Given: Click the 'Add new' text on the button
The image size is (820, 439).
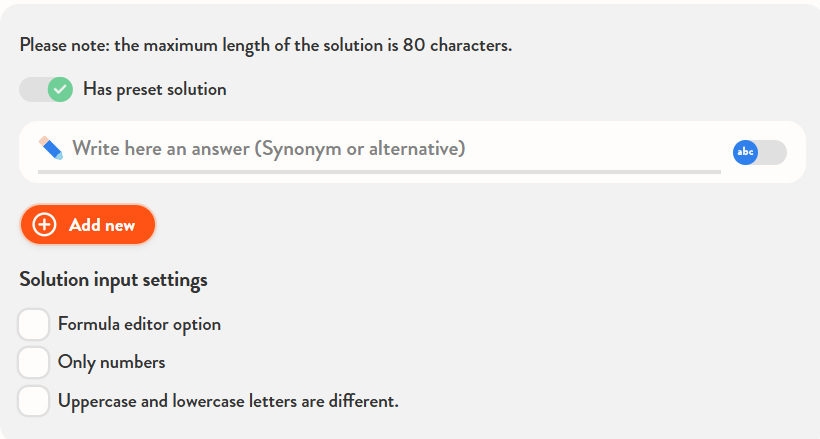Looking at the screenshot, I should pyautogui.click(x=102, y=225).
